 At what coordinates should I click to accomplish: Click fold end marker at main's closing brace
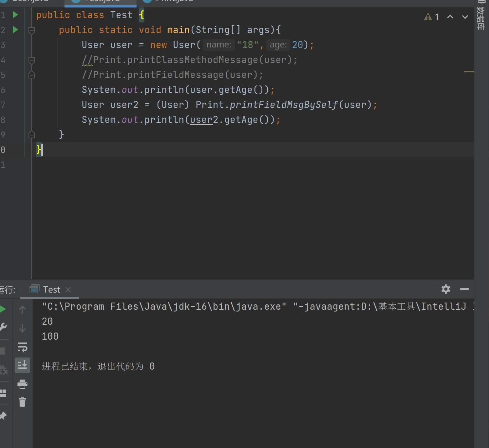pyautogui.click(x=32, y=134)
